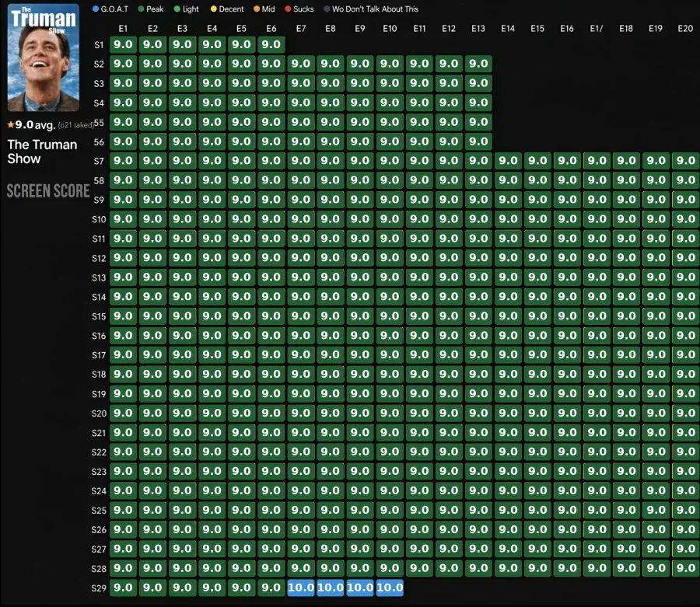Screen dimensions: 700x607
Task: Click the S29 E8 10.0 cell
Action: 331,588
